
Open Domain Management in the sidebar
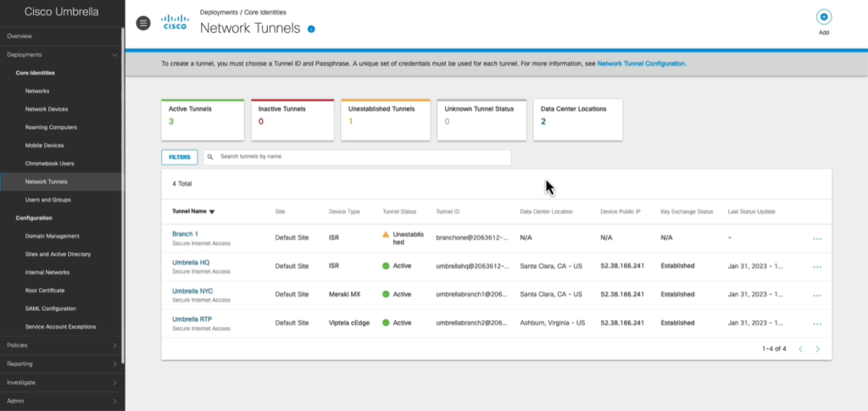coord(52,236)
